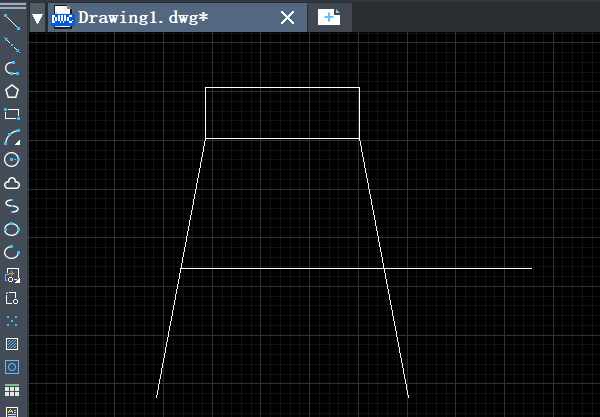Select the Ellipse Arc tool
This screenshot has width=600, height=417.
pyautogui.click(x=12, y=252)
